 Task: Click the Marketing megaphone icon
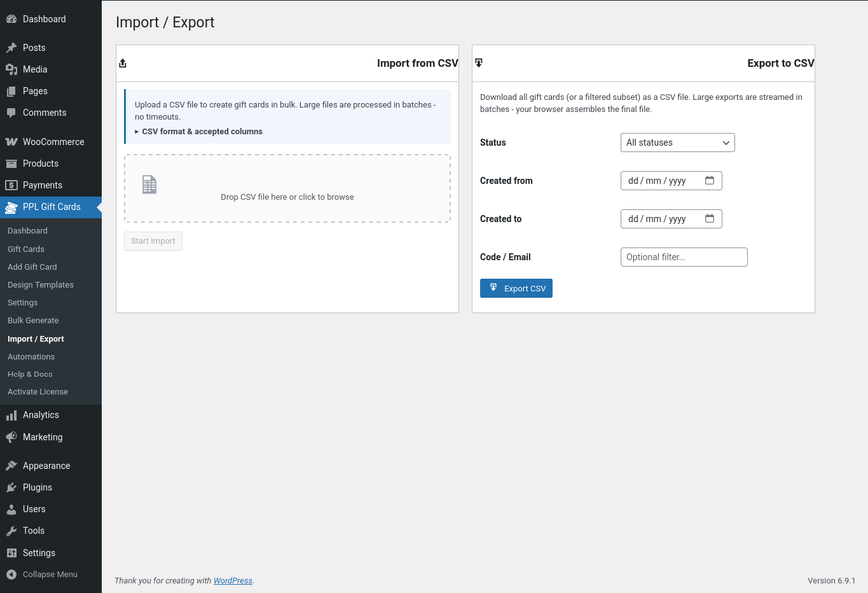click(x=11, y=437)
